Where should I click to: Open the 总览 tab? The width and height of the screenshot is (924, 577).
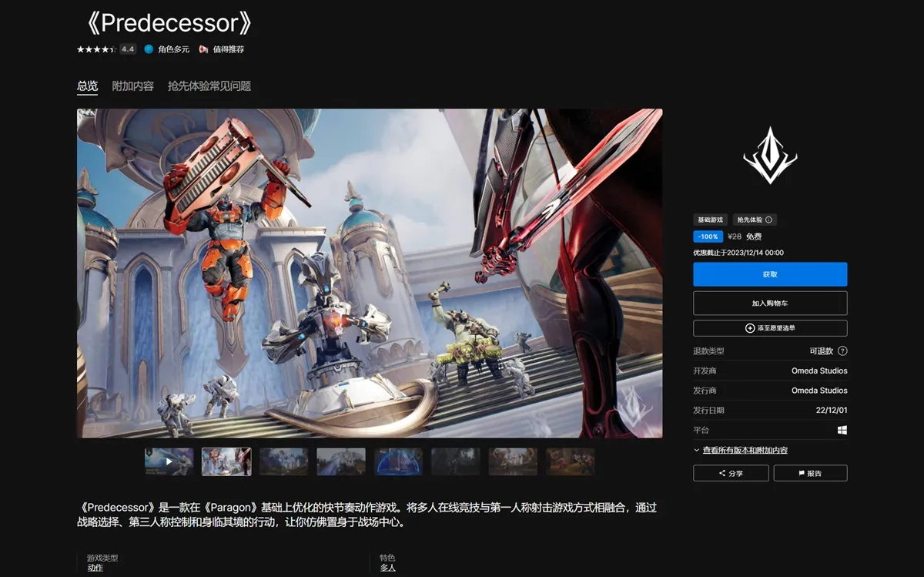coord(87,86)
